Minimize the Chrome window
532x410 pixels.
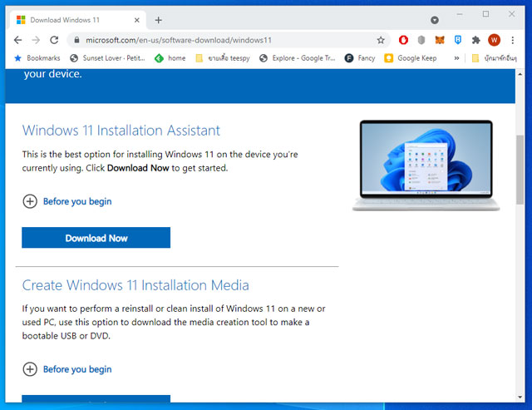coord(460,14)
